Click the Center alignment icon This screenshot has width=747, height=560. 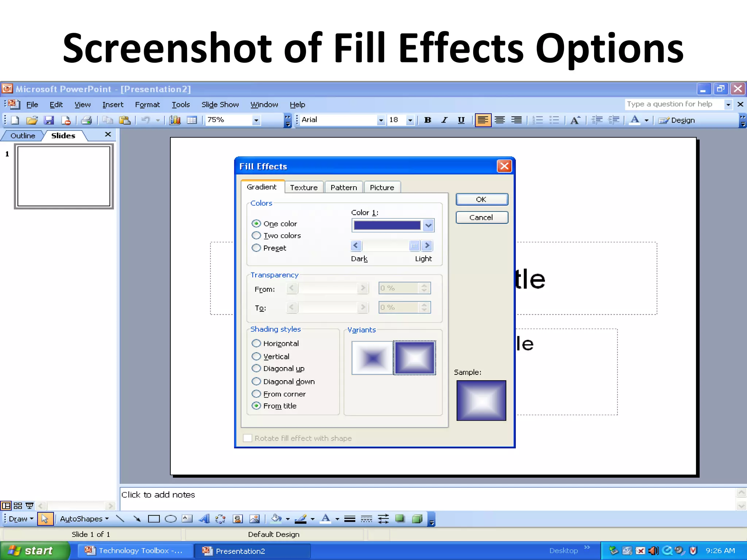pos(500,120)
